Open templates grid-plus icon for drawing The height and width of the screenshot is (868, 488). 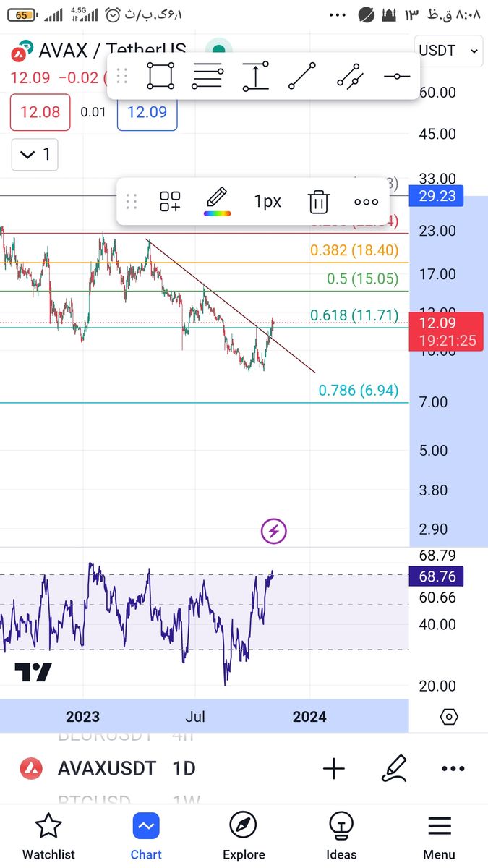[x=170, y=202]
